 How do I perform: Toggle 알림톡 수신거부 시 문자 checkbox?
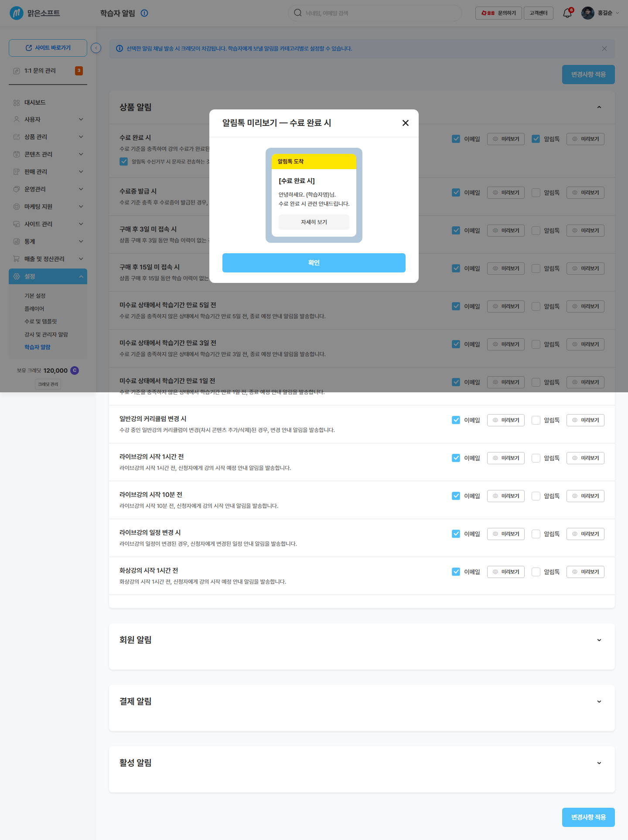(124, 161)
